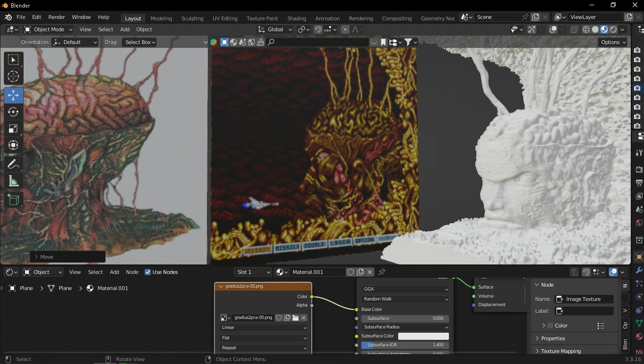Pin the Scene
This screenshot has height=364, width=644.
pyautogui.click(x=525, y=17)
